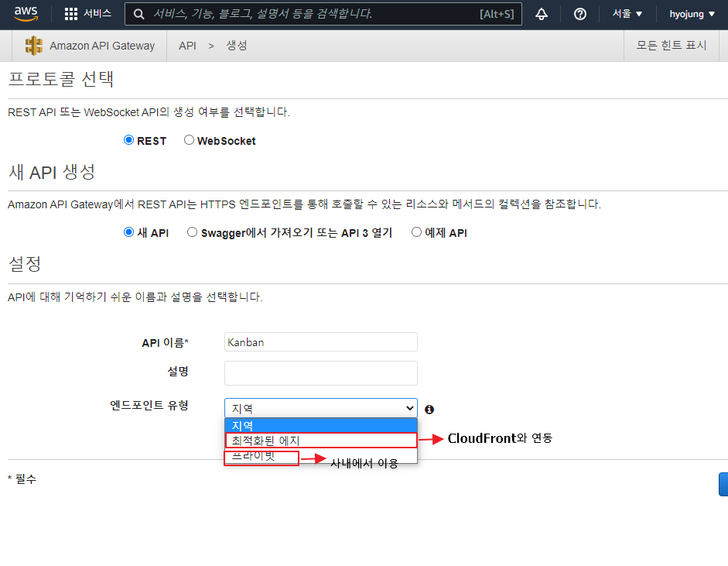Open the 서울 region dropdown
Screen dimensions: 728x566
coord(627,14)
